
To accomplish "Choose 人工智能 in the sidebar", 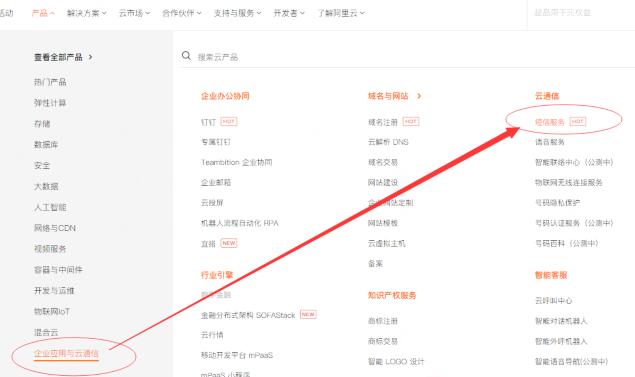I will (x=50, y=207).
